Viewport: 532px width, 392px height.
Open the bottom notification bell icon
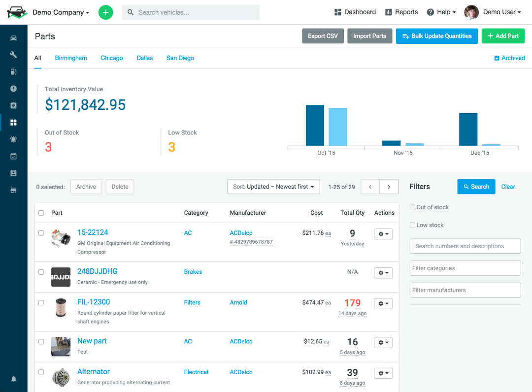(x=14, y=379)
